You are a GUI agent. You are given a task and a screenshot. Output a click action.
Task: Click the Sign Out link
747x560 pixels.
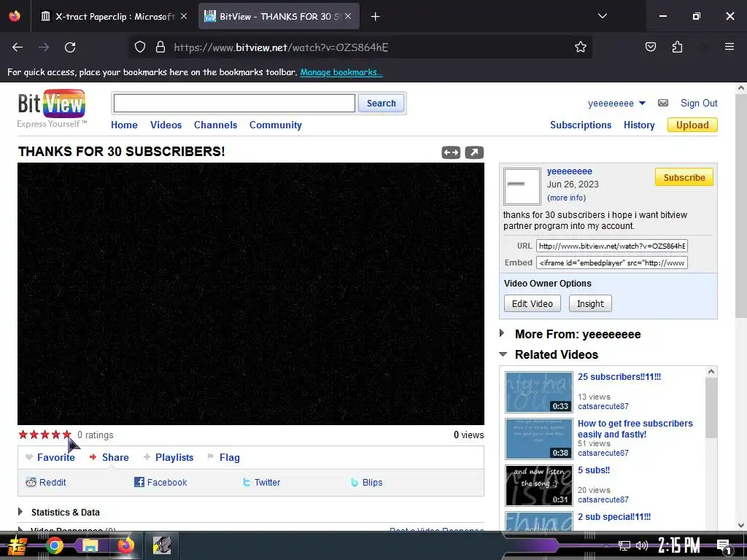click(x=699, y=103)
